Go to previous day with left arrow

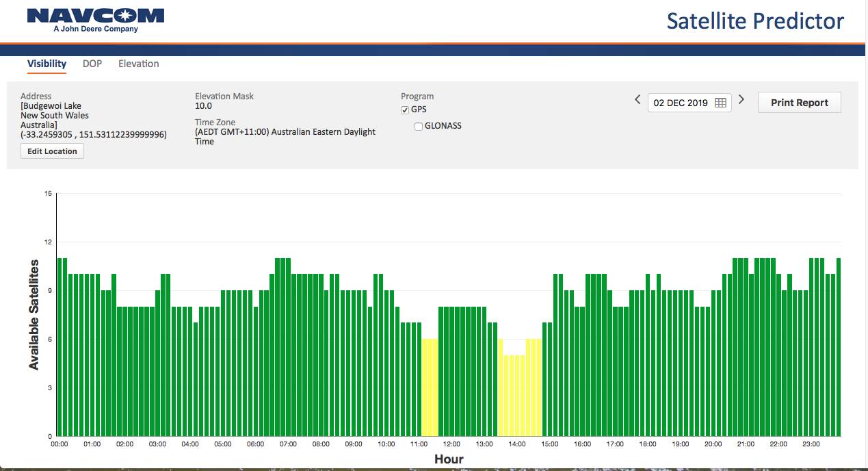coord(637,101)
